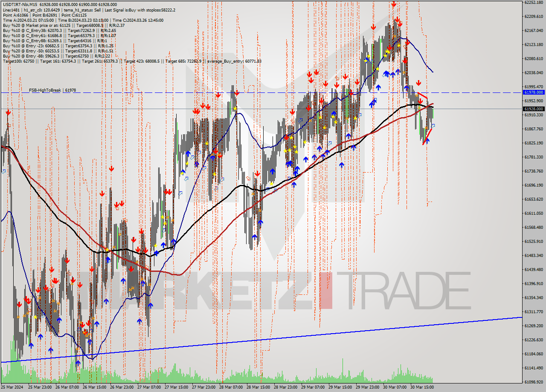
Task: Click the '27 Mar 07:00' time label
Action: click(x=149, y=388)
